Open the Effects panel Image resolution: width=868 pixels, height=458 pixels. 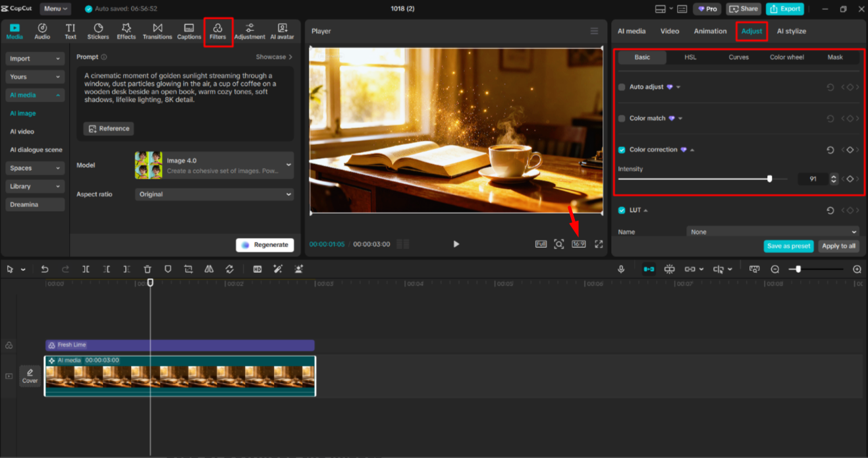(126, 31)
